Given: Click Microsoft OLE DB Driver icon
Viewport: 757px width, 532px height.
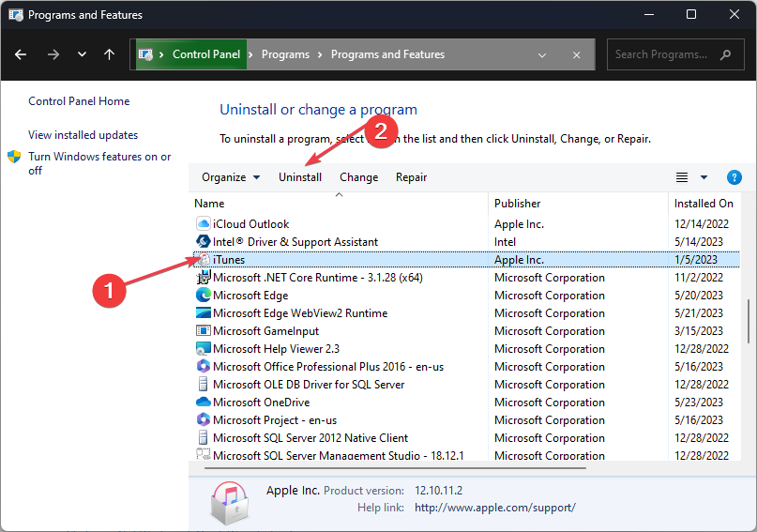Looking at the screenshot, I should coord(204,385).
